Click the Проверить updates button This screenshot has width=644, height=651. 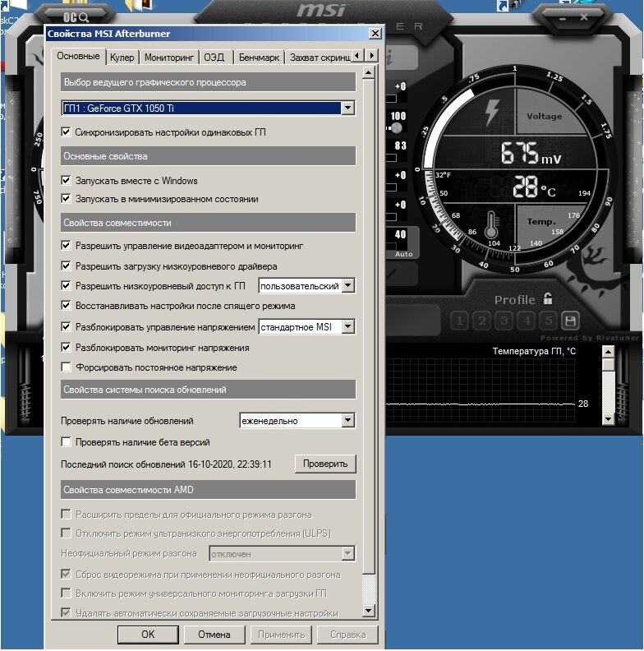pos(325,464)
